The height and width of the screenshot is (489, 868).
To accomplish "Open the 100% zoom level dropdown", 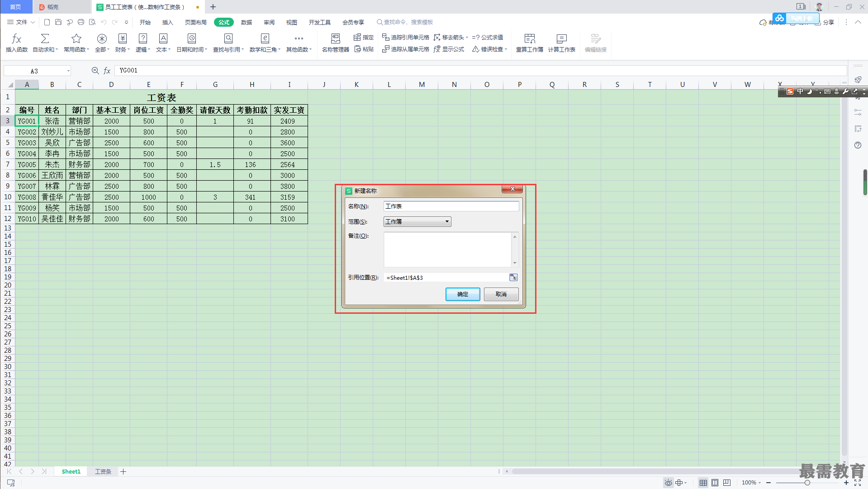I will (751, 483).
